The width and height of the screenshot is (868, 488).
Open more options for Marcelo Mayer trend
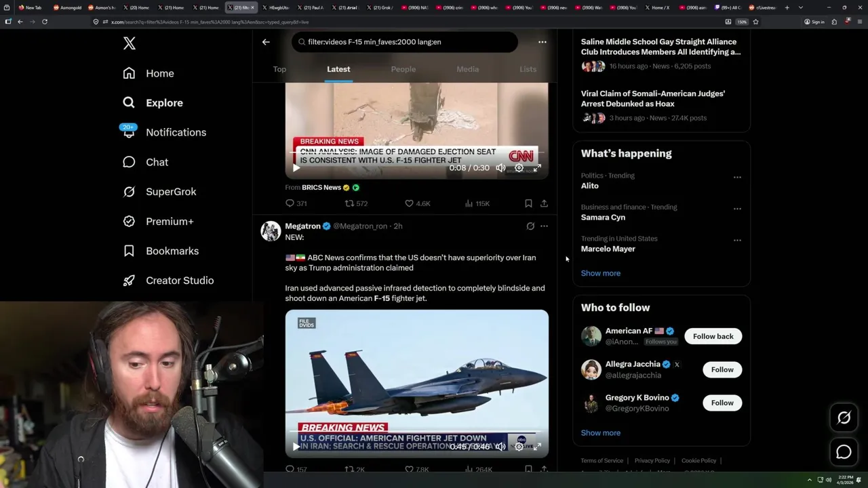(737, 240)
